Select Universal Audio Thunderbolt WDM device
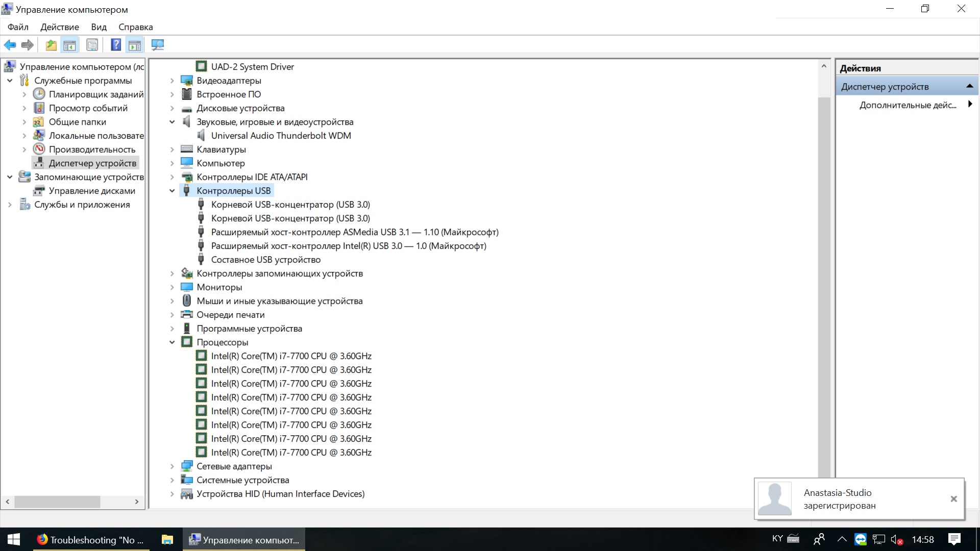Viewport: 980px width, 551px height. 281,136
